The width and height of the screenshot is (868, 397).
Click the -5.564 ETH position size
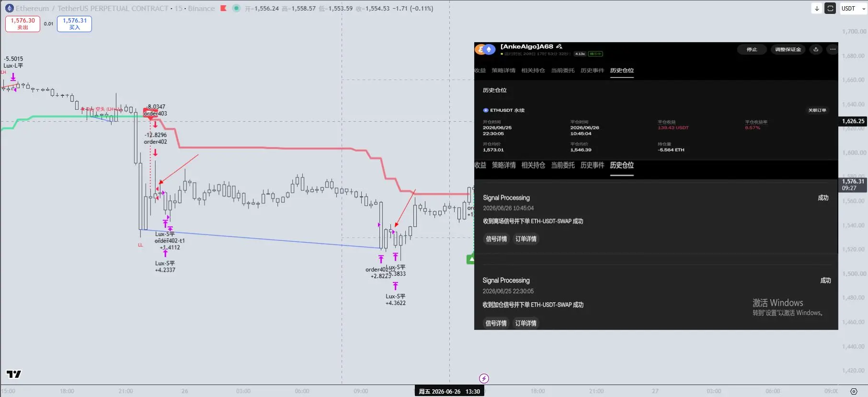click(x=671, y=150)
